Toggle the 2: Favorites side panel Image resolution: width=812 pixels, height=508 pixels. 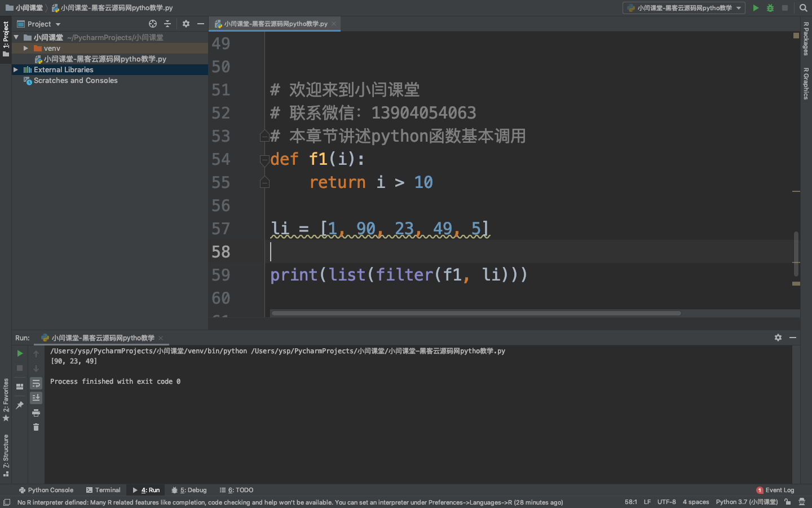[6, 400]
